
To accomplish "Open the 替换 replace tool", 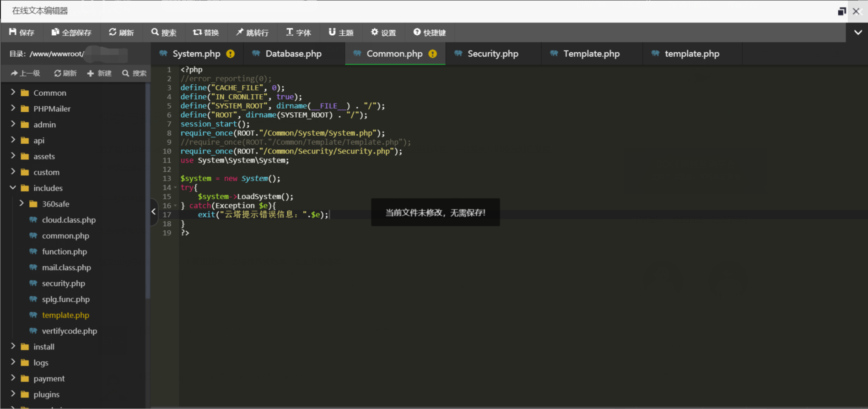I will click(x=206, y=33).
